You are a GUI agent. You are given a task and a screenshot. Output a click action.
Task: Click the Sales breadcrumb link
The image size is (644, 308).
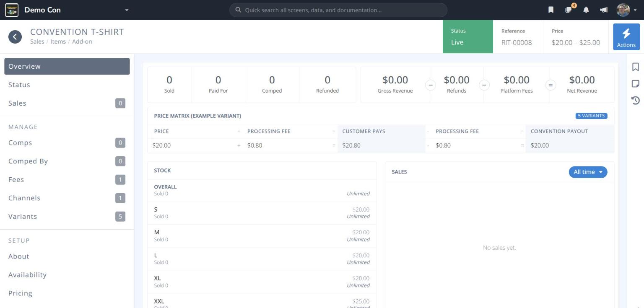pos(37,41)
